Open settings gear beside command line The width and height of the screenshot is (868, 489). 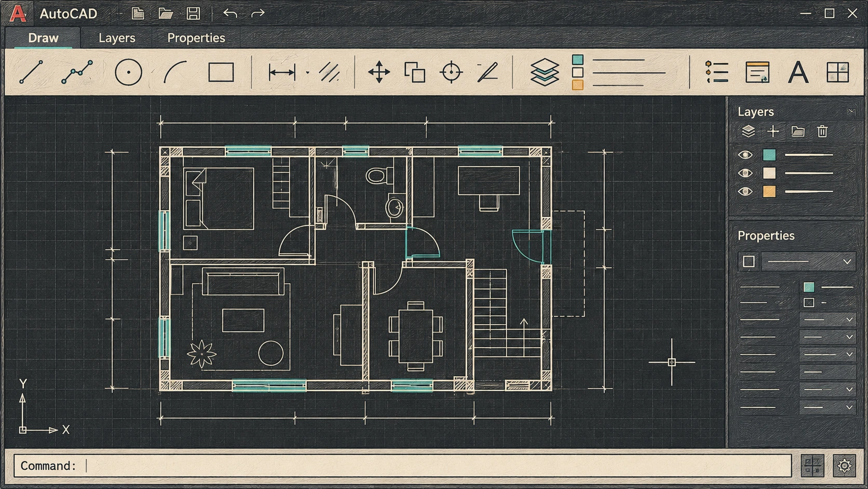844,466
